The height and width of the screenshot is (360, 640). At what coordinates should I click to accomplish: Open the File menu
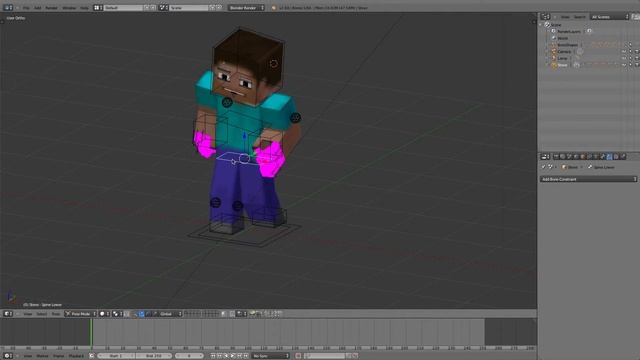[x=26, y=8]
